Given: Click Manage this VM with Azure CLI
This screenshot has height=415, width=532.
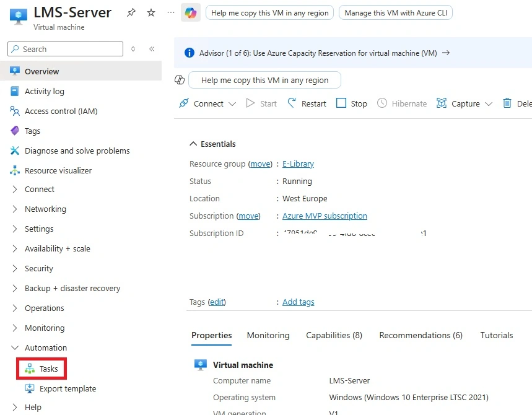Looking at the screenshot, I should pos(396,13).
